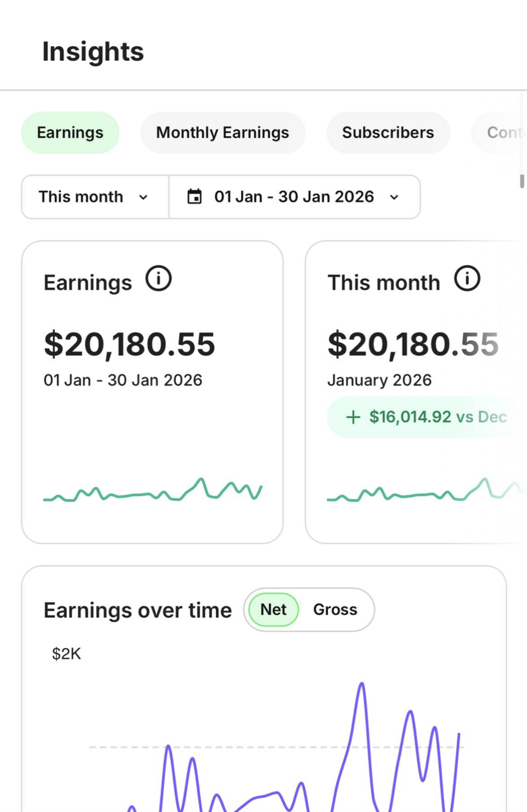Expand the This month period dropdown
527x812 pixels.
[x=95, y=197]
